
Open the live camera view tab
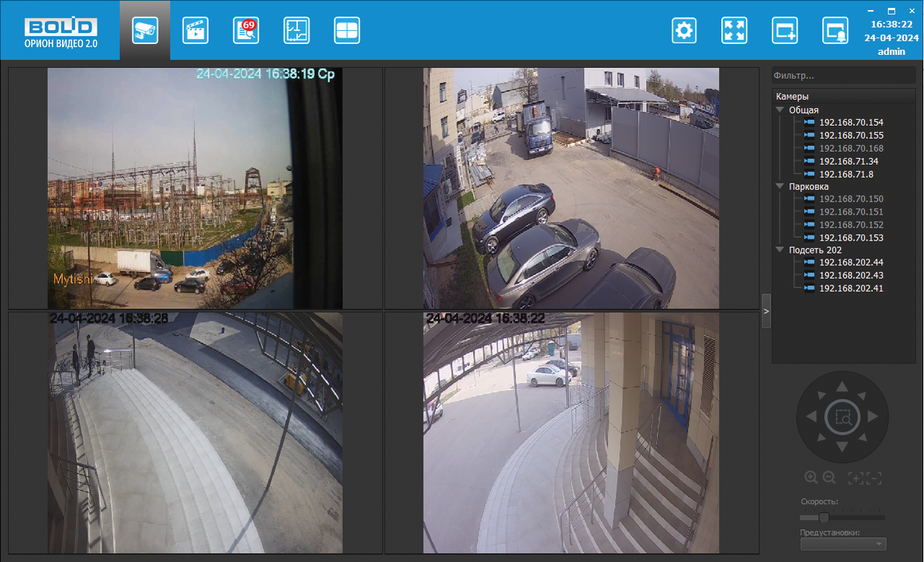coord(145,30)
